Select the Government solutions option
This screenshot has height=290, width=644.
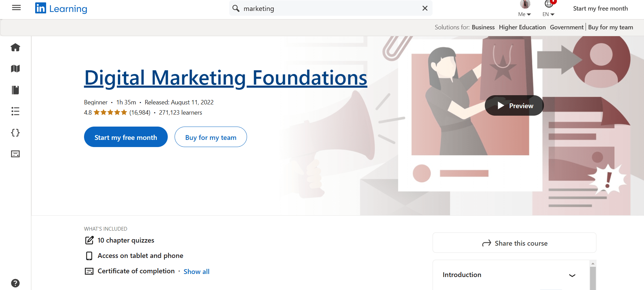[x=566, y=27]
